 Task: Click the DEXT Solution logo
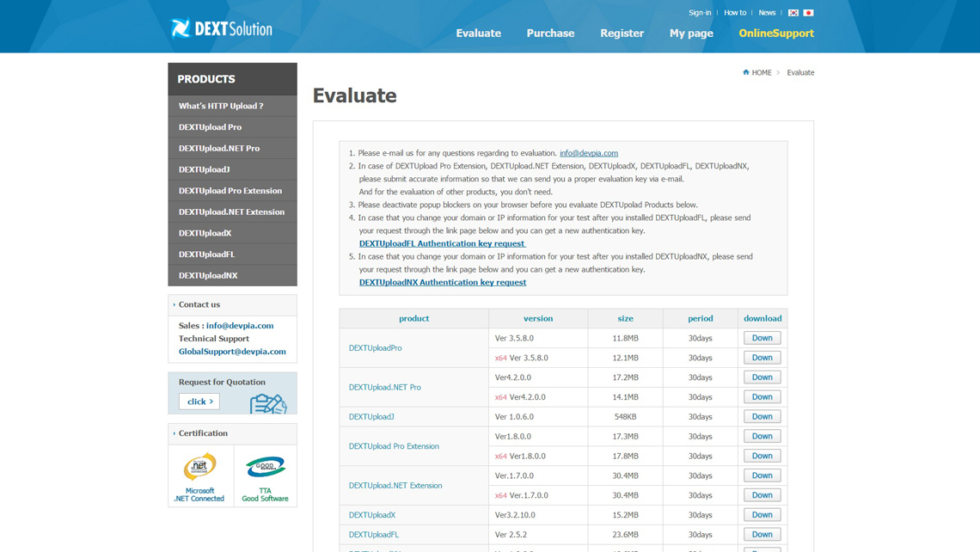220,28
